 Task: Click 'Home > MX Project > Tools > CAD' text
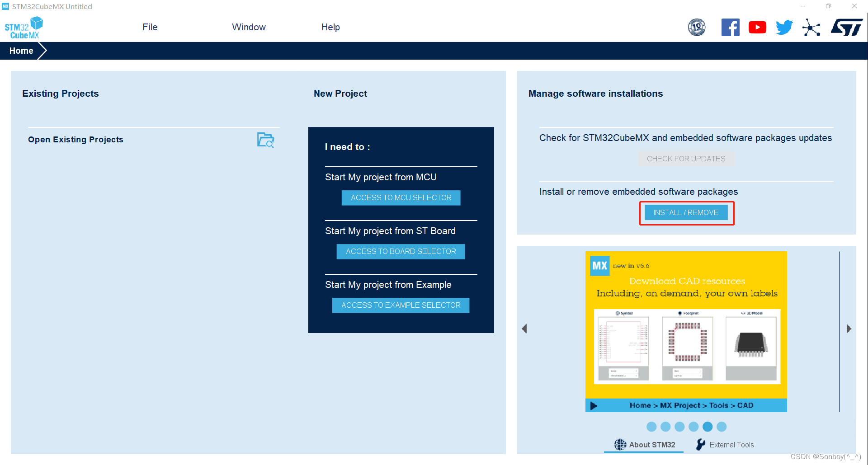[691, 406]
